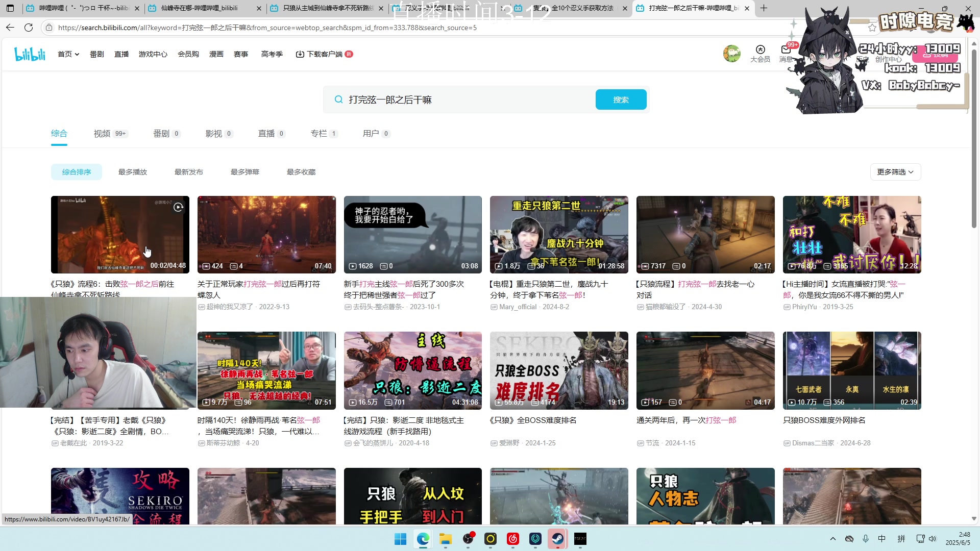Open title 通关两年后，再一次打完弦一郎
The width and height of the screenshot is (980, 551).
pos(687,420)
